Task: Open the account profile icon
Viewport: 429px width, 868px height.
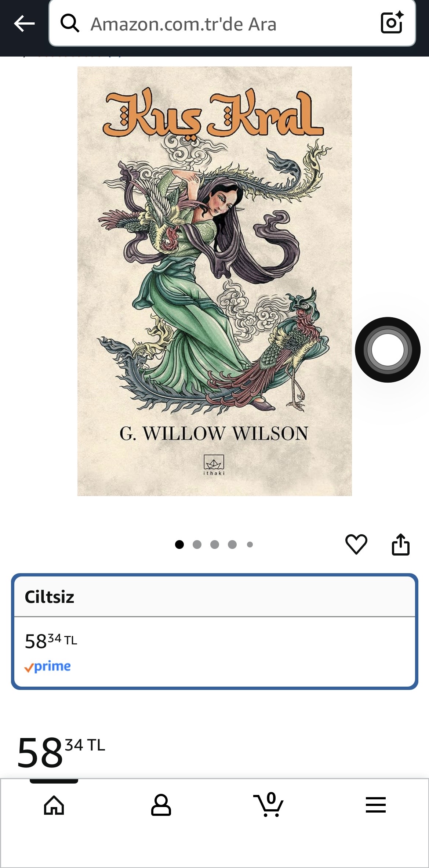Action: pos(161,805)
